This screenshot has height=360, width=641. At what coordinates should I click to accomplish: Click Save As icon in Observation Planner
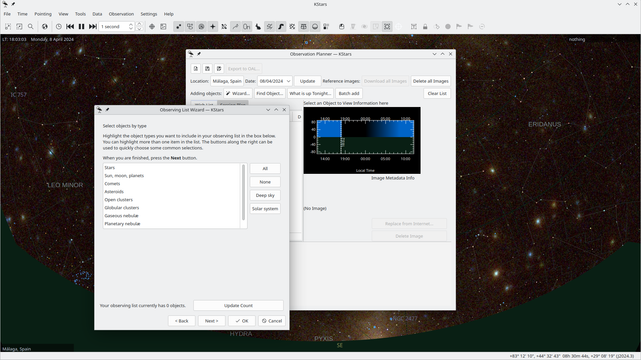pos(219,69)
